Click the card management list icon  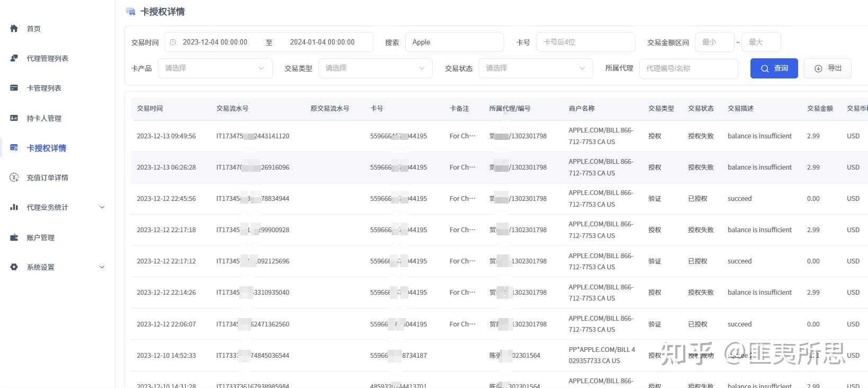[x=14, y=88]
